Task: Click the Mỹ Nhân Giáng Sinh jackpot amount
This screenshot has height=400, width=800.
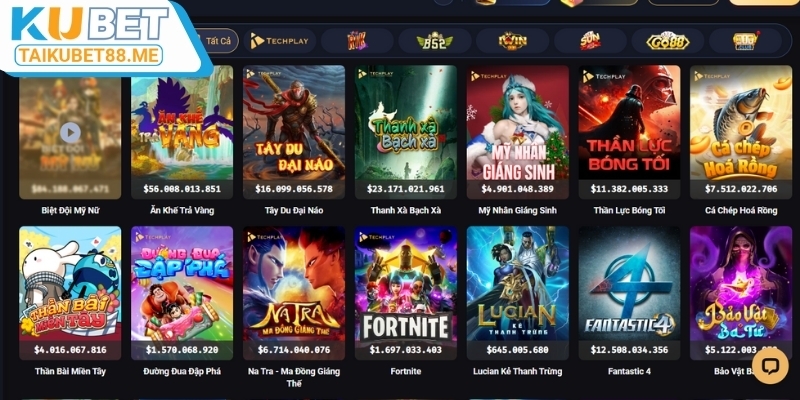Action: [517, 189]
